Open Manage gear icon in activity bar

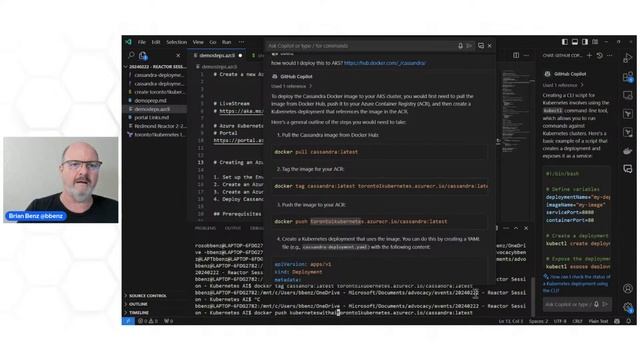pos(628,307)
